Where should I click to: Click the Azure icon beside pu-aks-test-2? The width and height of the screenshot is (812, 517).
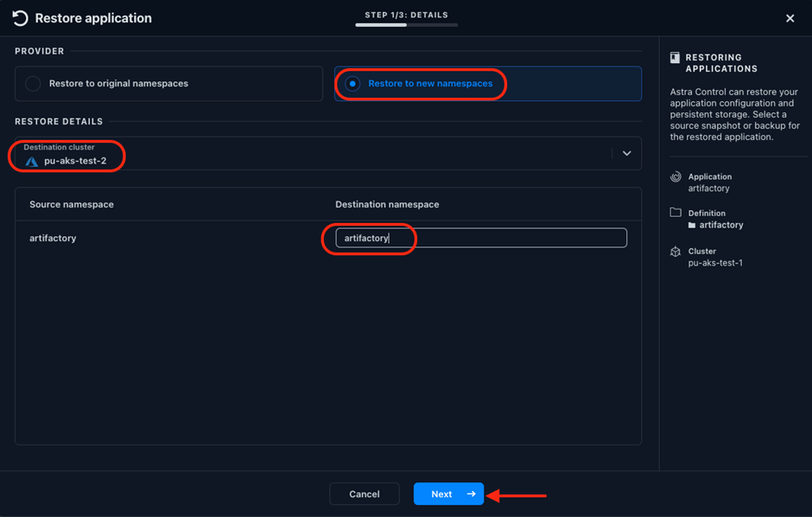pyautogui.click(x=32, y=161)
